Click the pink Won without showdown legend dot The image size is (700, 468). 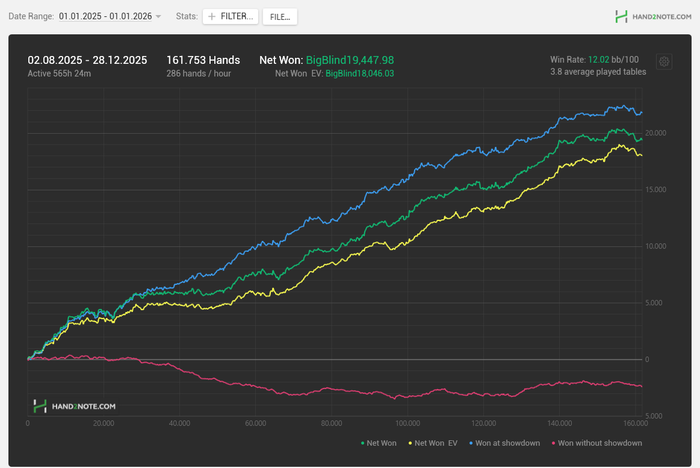554,443
